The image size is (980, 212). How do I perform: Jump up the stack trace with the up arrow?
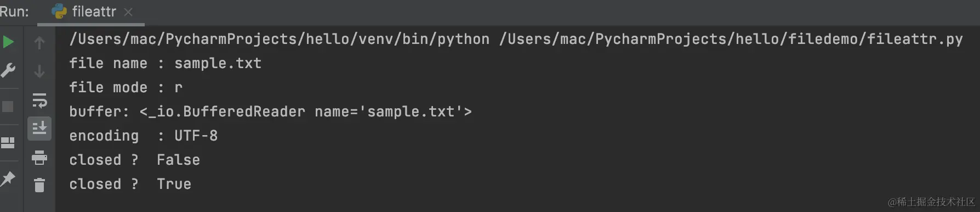39,42
